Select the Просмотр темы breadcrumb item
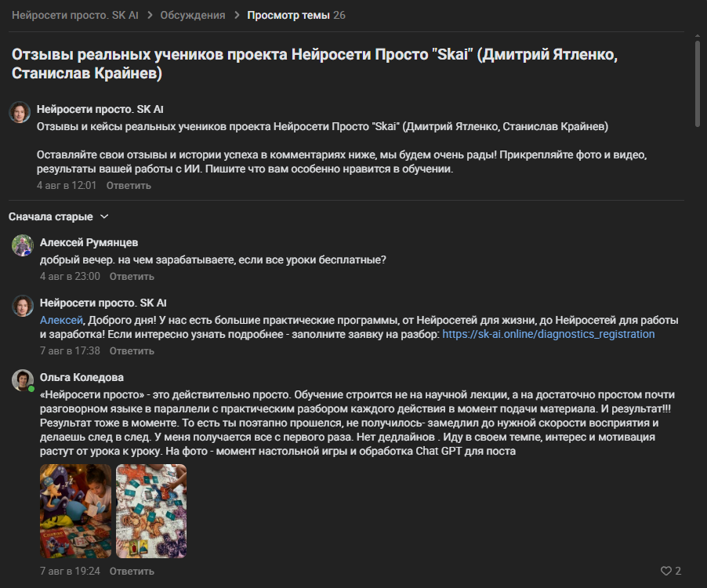The height and width of the screenshot is (588, 707). coord(288,16)
